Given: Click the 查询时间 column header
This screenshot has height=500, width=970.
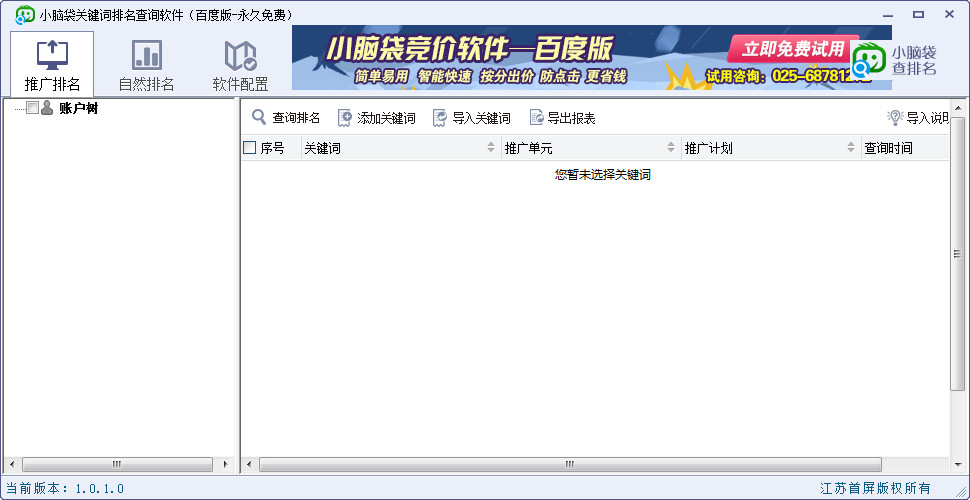Looking at the screenshot, I should pyautogui.click(x=904, y=148).
